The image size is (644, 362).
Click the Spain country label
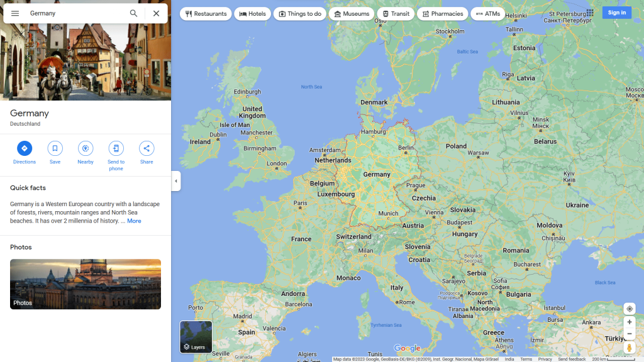click(247, 332)
